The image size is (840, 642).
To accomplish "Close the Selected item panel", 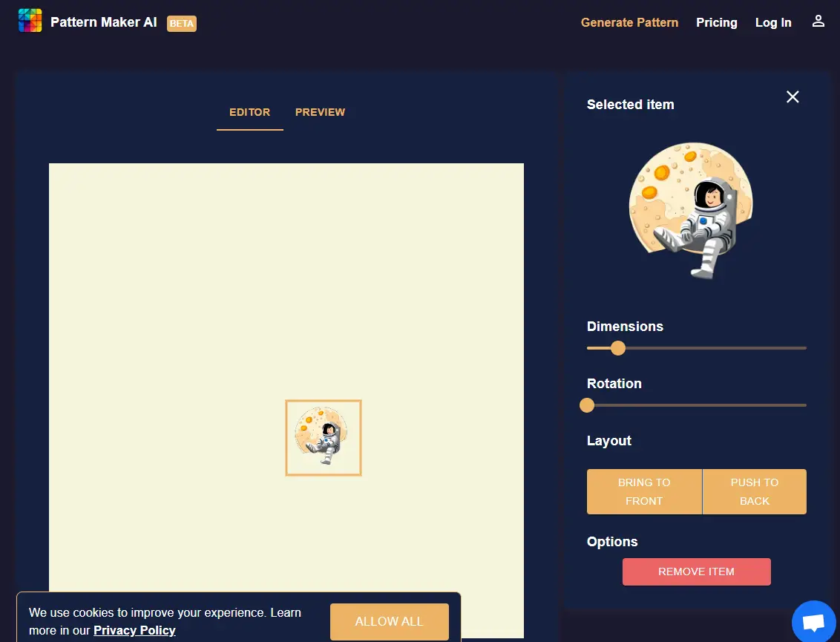I will 792,96.
